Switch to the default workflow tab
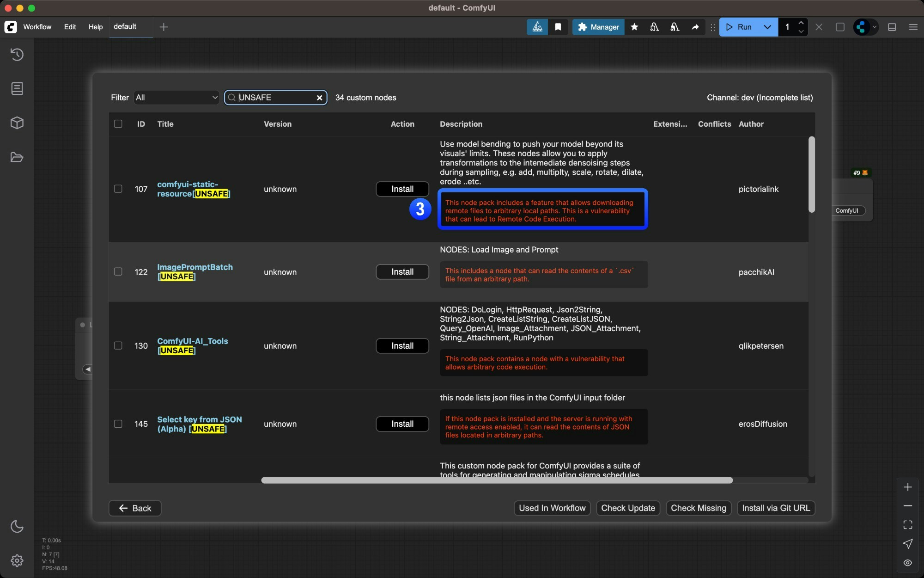The height and width of the screenshot is (578, 924). (x=124, y=27)
